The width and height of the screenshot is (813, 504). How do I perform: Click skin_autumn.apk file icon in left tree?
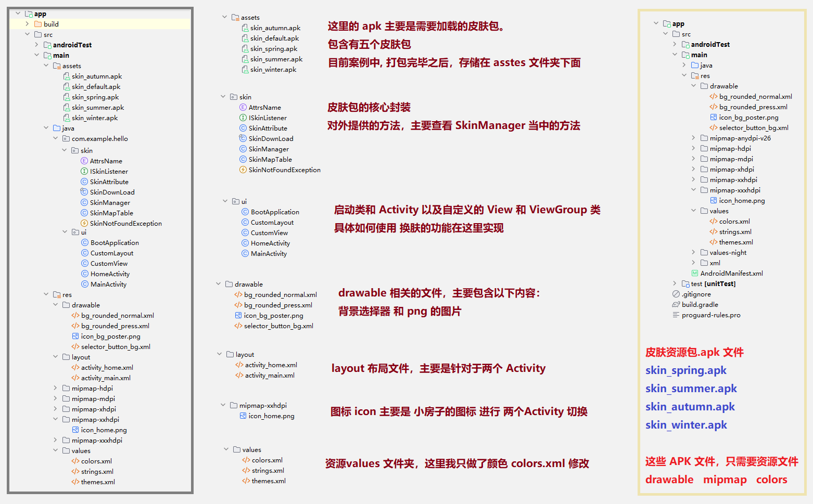pos(67,76)
